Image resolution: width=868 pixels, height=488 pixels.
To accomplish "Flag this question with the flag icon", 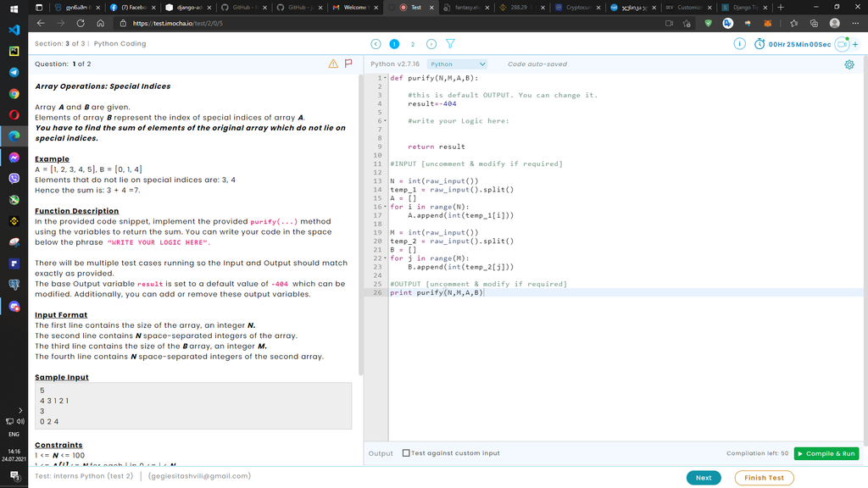I will pos(348,64).
